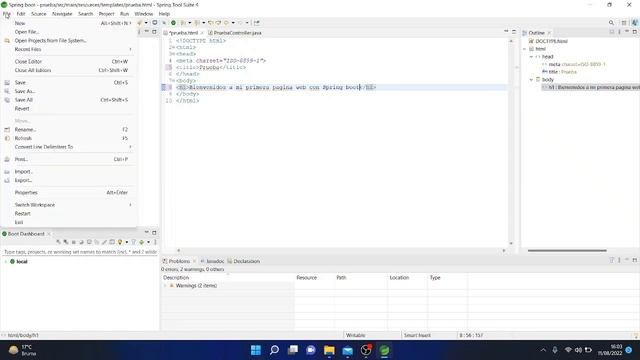Open the Source menu
The image size is (640, 360).
tap(39, 14)
